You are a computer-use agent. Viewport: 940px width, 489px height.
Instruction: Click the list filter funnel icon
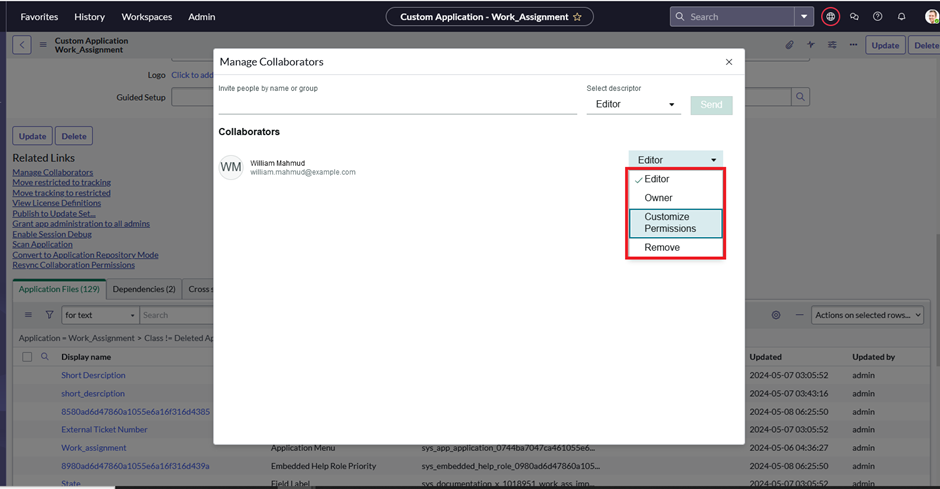click(x=49, y=315)
